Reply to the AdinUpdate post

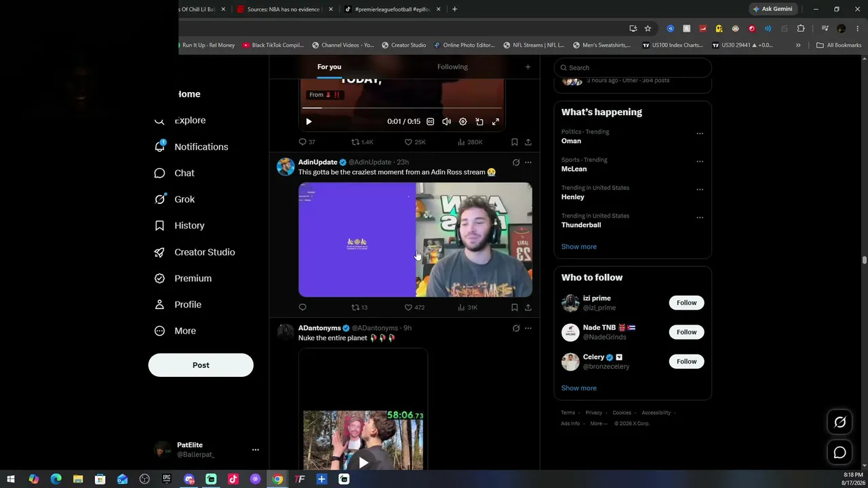302,307
